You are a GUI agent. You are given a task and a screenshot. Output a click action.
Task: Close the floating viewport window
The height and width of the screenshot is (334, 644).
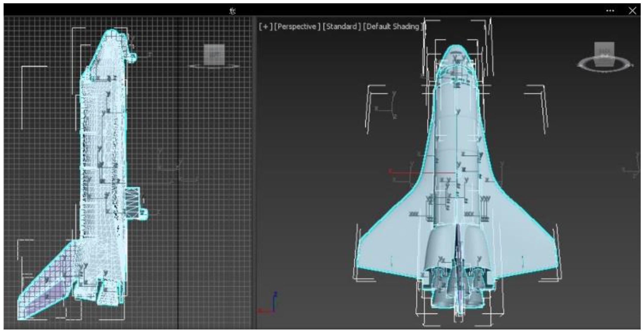coord(632,11)
